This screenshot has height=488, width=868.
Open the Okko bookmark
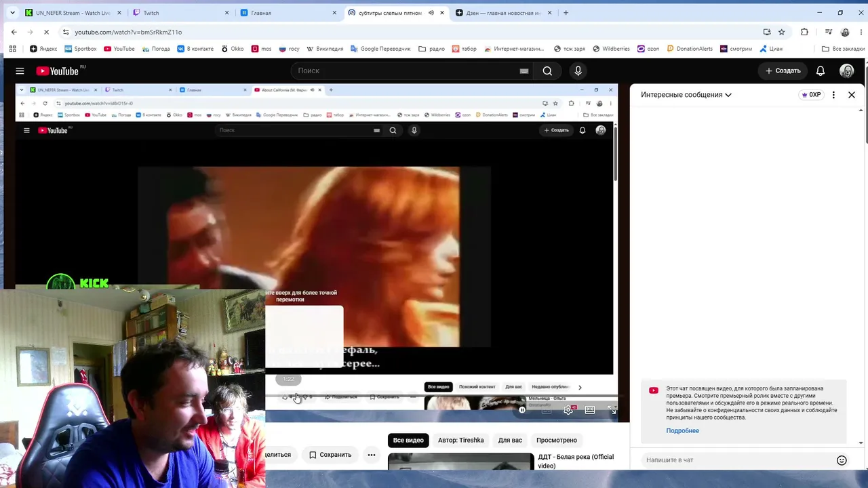pos(232,49)
